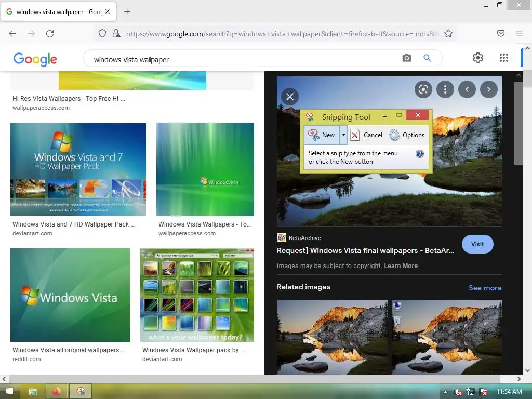Click the Visit button for BetaArchive
This screenshot has width=532, height=399.
tap(477, 244)
